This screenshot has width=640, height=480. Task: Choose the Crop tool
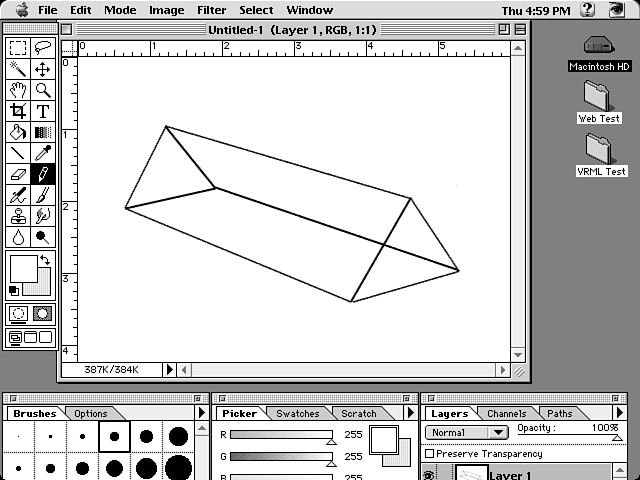18,111
